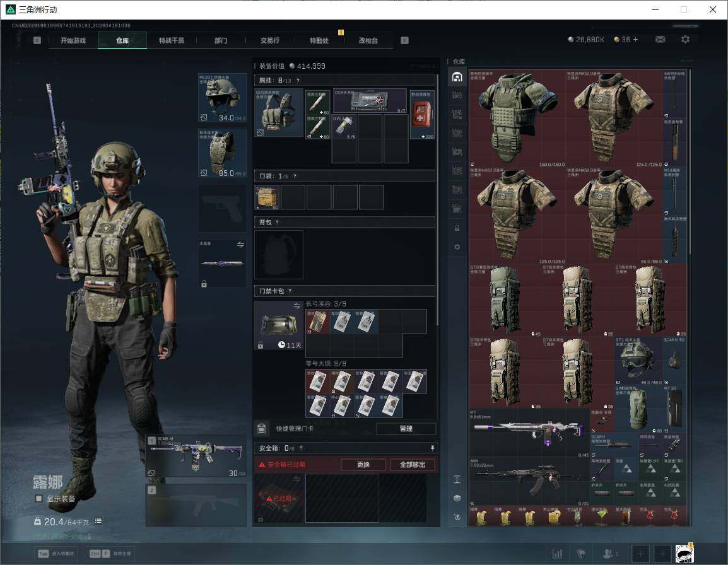Click the 全部移出 button

[x=413, y=464]
